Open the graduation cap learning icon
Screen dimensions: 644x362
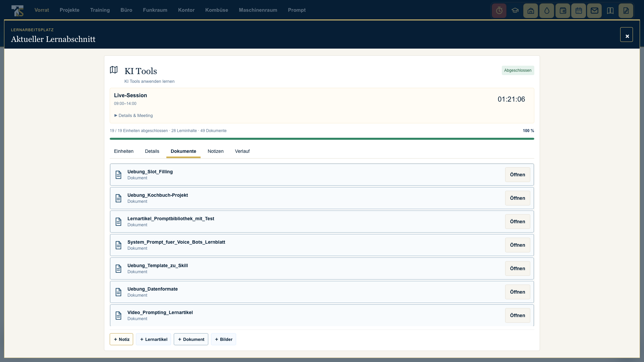[515, 11]
